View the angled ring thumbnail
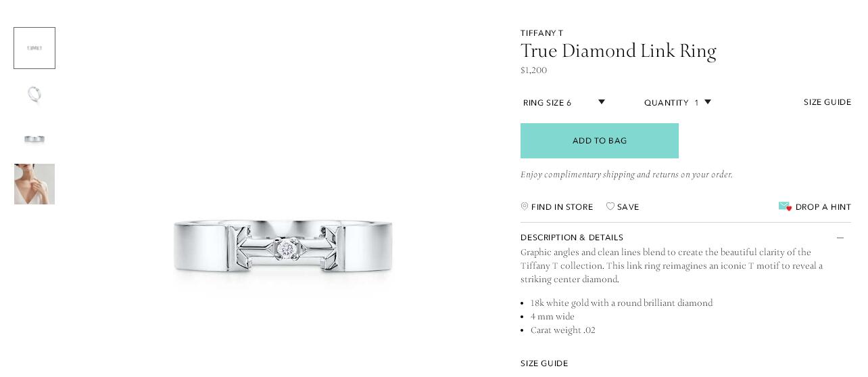 (x=34, y=93)
